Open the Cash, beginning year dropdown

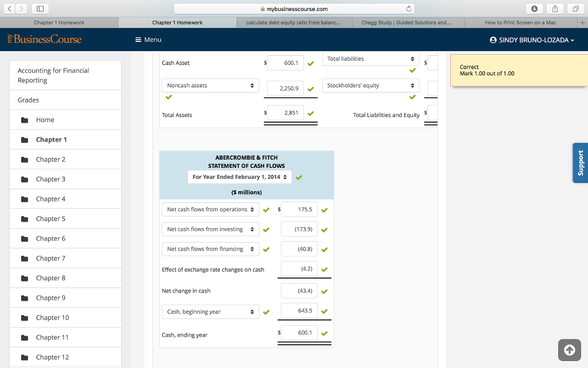click(210, 312)
